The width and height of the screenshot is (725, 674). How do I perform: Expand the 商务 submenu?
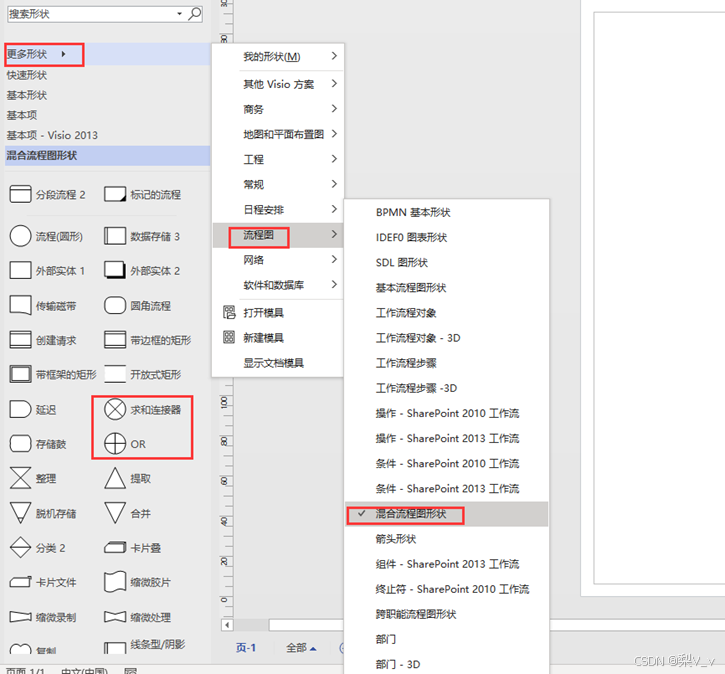tap(278, 109)
